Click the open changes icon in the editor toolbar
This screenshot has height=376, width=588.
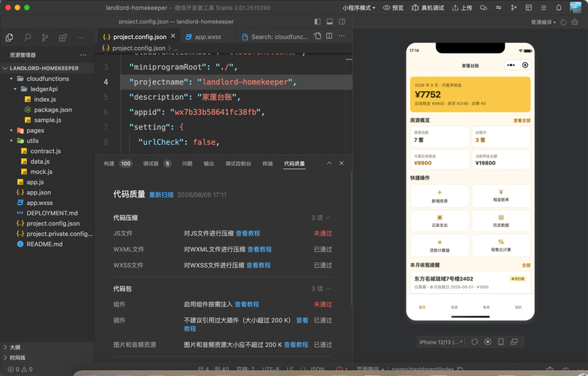click(x=318, y=36)
